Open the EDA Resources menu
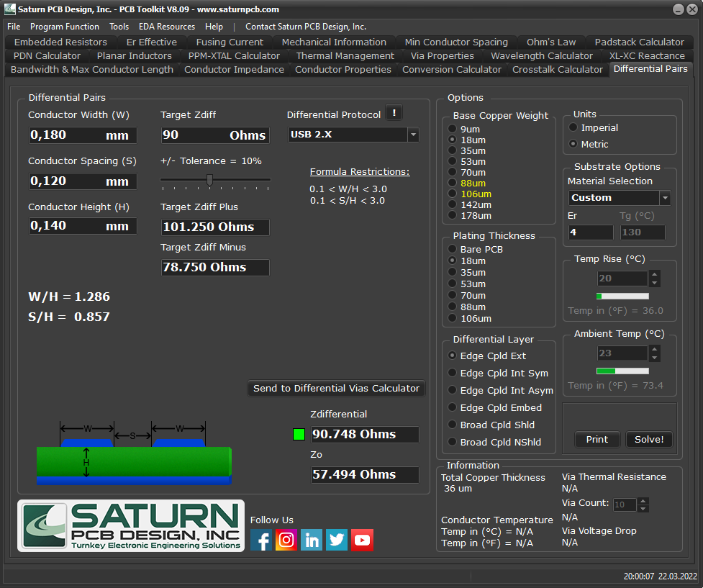The image size is (703, 588). (167, 27)
